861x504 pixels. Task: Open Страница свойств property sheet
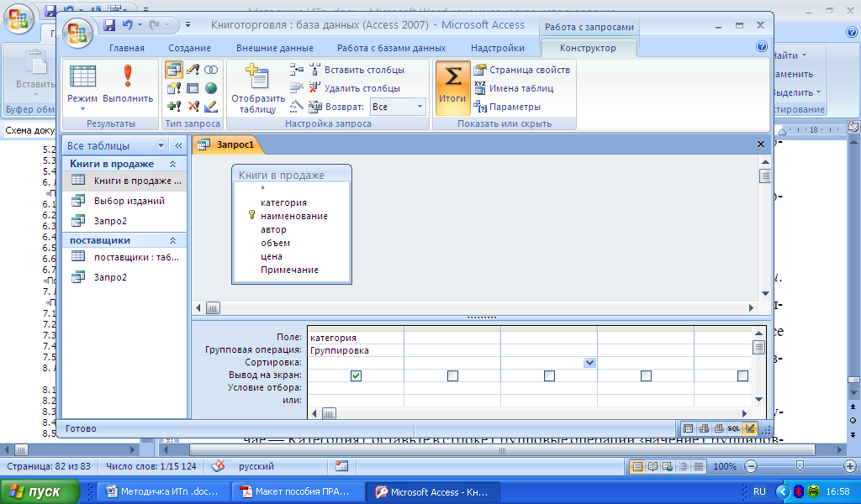[x=521, y=70]
